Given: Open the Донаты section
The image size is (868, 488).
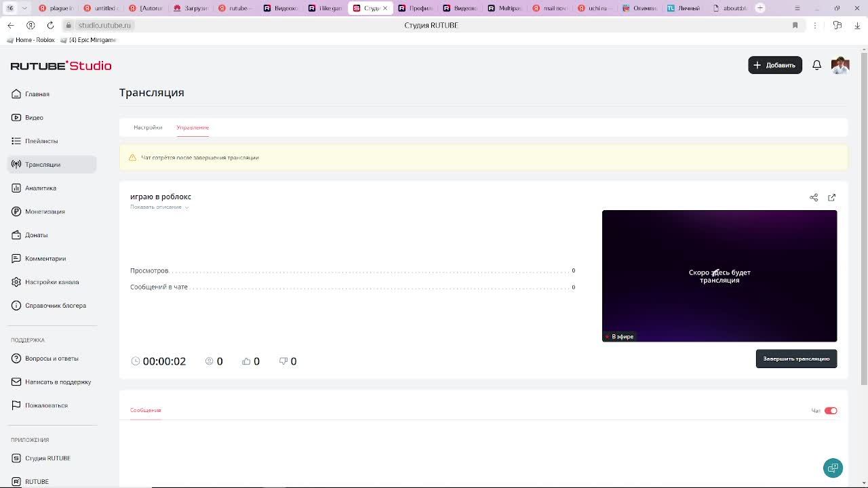Looking at the screenshot, I should pyautogui.click(x=52, y=235).
